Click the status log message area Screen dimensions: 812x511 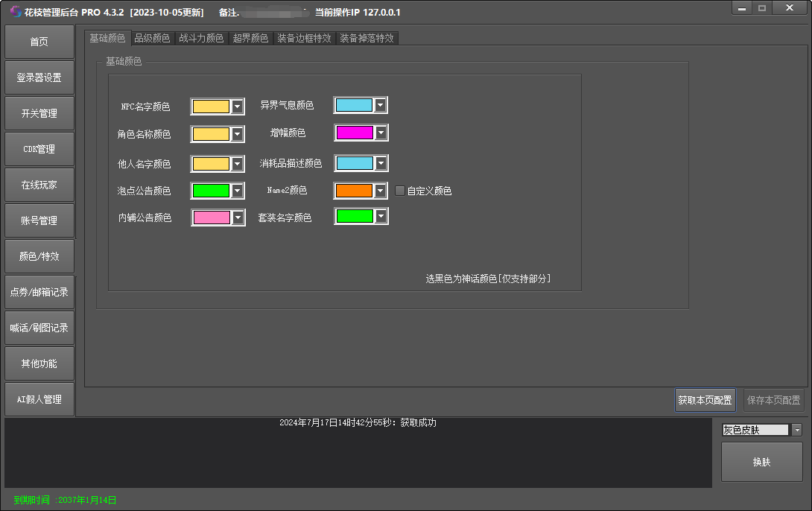click(x=358, y=453)
